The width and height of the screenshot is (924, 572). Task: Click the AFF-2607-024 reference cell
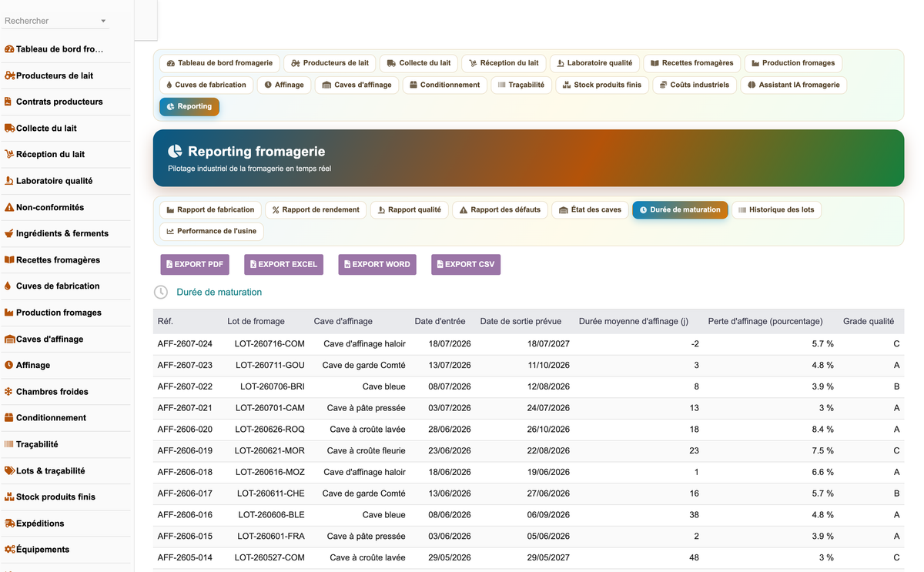(x=185, y=344)
